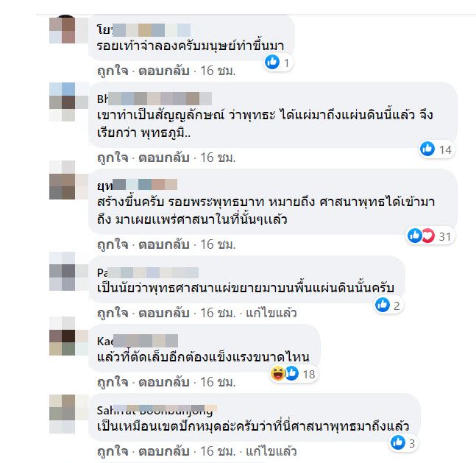The image size is (476, 463).
Task: Click the heart reaction icon beside 31
Action: pos(428,236)
